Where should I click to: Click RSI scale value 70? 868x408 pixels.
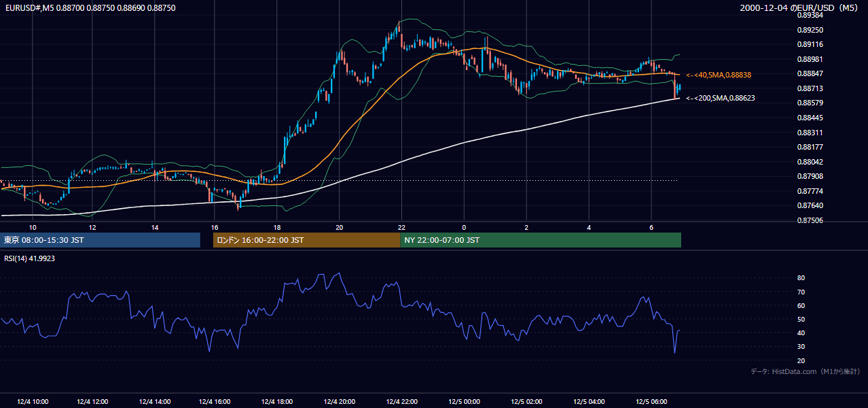pyautogui.click(x=801, y=292)
